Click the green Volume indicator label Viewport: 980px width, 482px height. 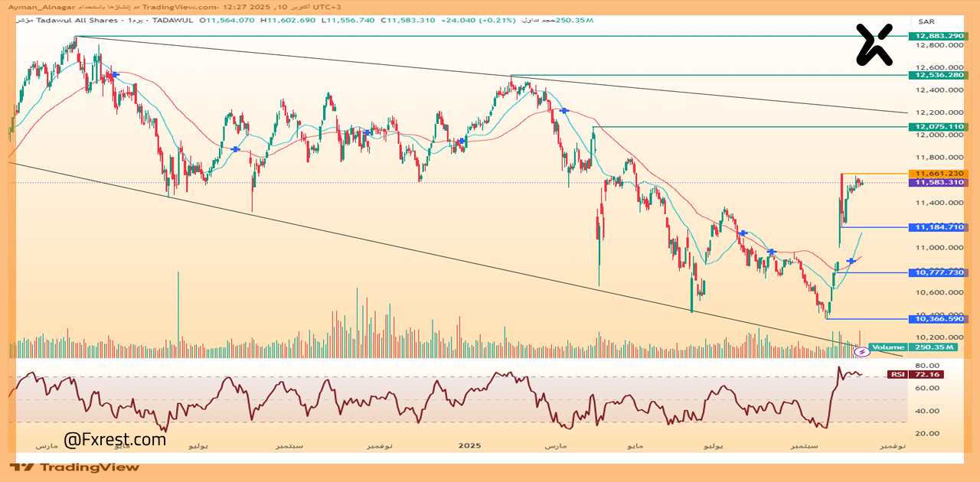[x=888, y=347]
